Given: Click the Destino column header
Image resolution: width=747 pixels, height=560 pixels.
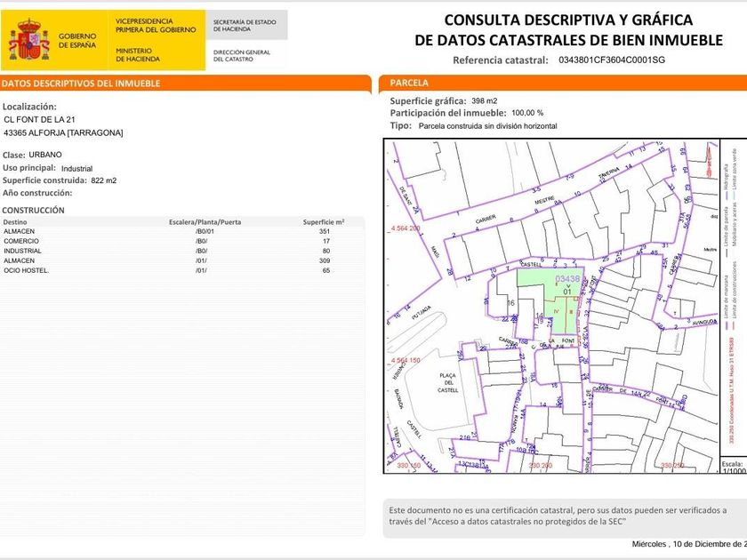Looking at the screenshot, I should (x=15, y=222).
